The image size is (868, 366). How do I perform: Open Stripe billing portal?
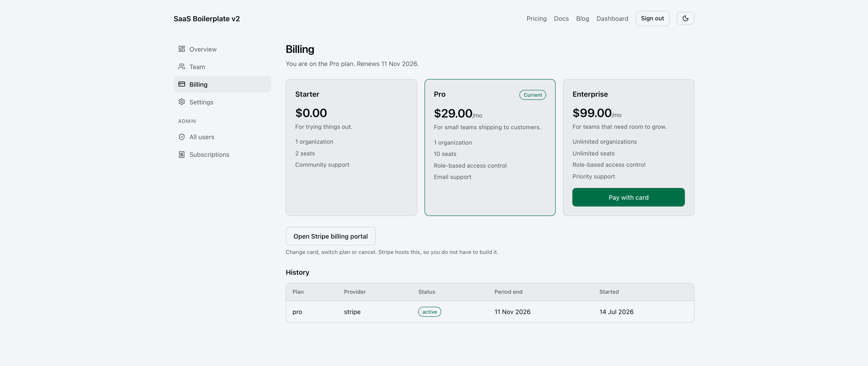[330, 236]
